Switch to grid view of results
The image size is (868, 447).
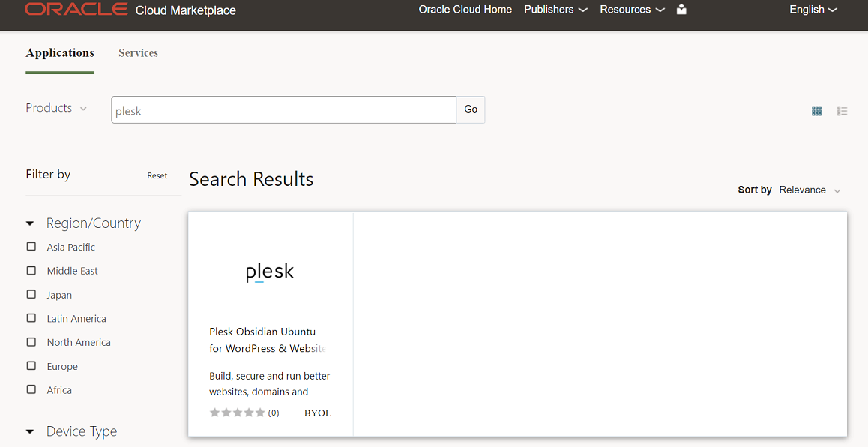(x=816, y=110)
